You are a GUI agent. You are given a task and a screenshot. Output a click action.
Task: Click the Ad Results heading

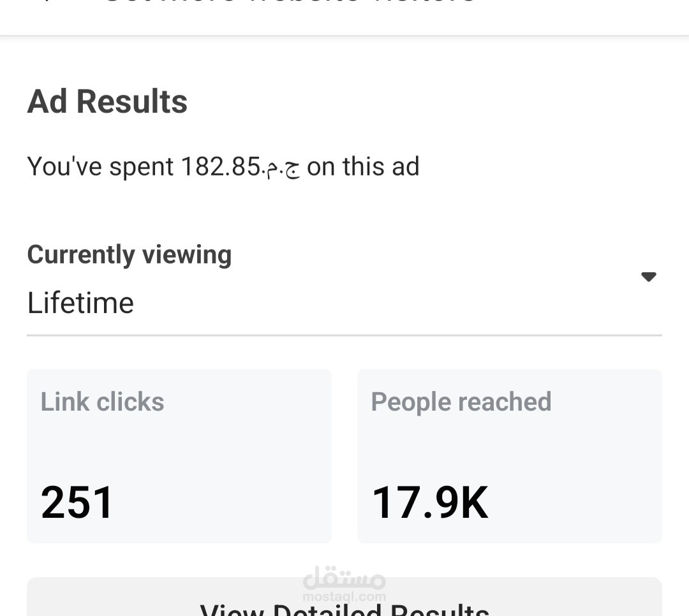coord(107,101)
